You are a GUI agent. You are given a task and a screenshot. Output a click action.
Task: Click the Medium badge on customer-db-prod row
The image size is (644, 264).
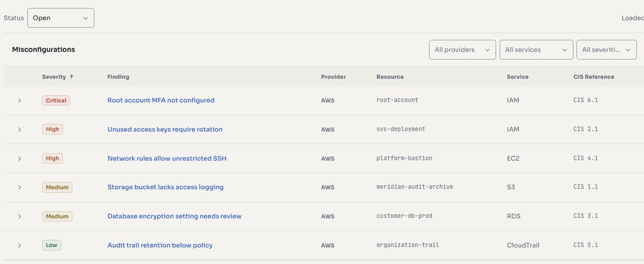(57, 216)
